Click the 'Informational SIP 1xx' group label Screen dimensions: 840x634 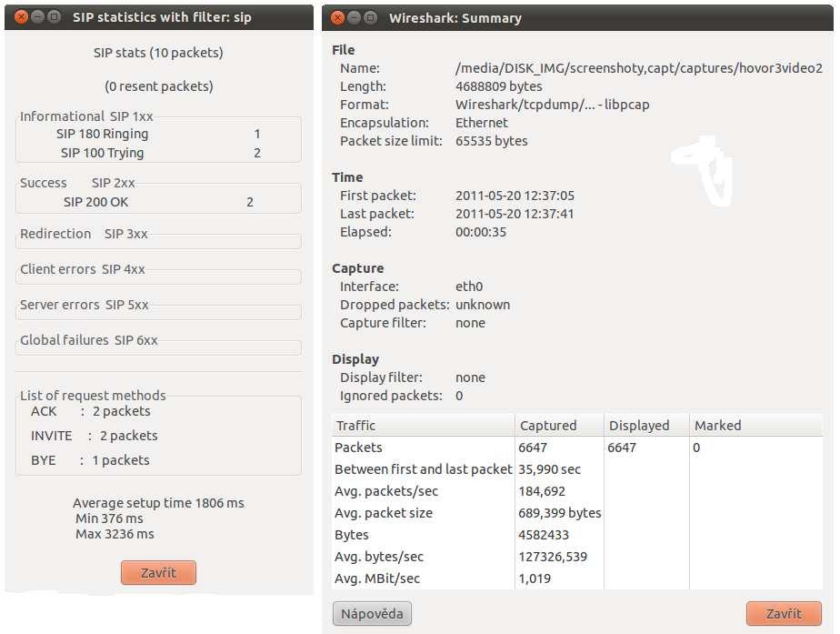click(x=86, y=116)
